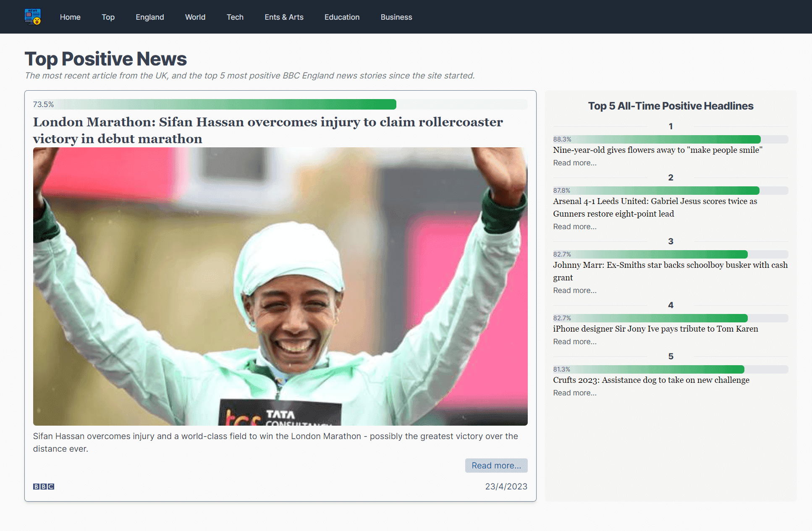Click Read more on Arsenal Leeds United story
Viewport: 812px width, 531px height.
(x=574, y=226)
